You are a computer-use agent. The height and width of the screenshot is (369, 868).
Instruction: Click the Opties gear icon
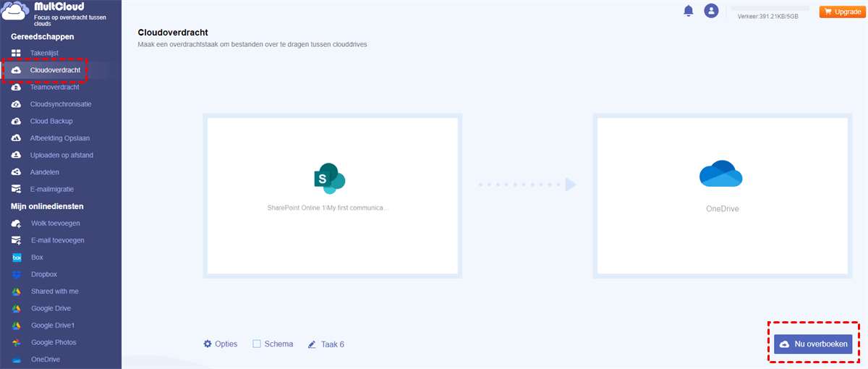click(x=208, y=344)
